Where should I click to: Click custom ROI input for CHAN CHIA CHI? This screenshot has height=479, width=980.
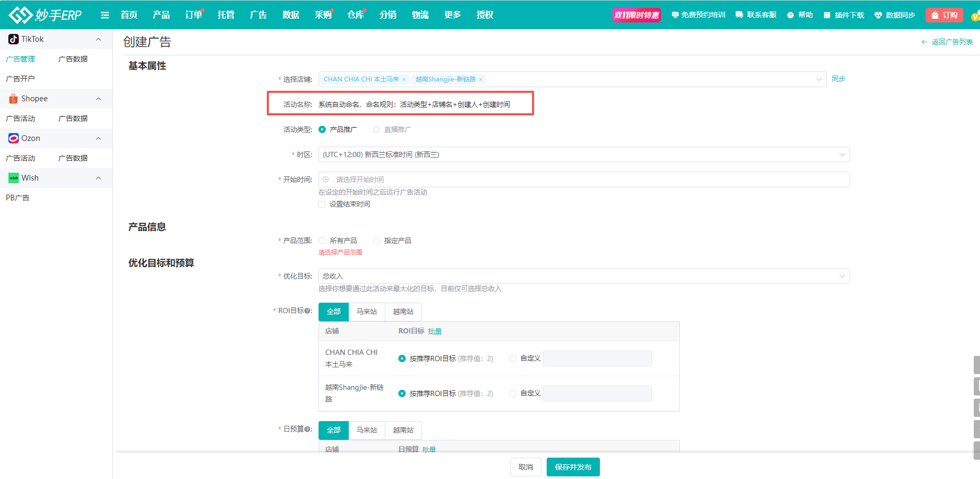[597, 358]
